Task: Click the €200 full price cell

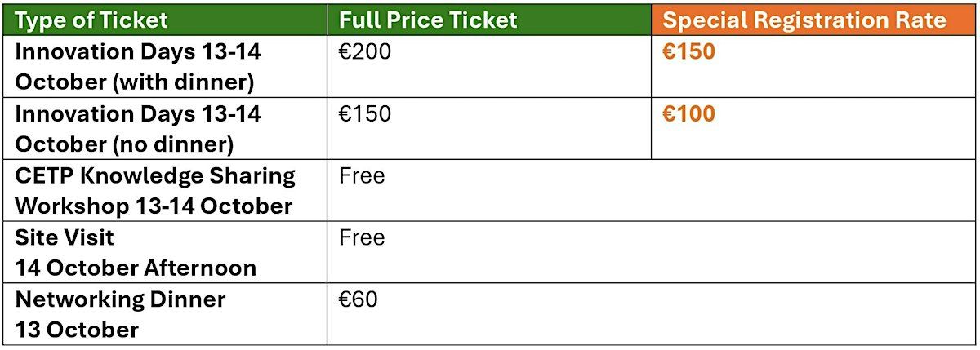Action: pos(365,51)
